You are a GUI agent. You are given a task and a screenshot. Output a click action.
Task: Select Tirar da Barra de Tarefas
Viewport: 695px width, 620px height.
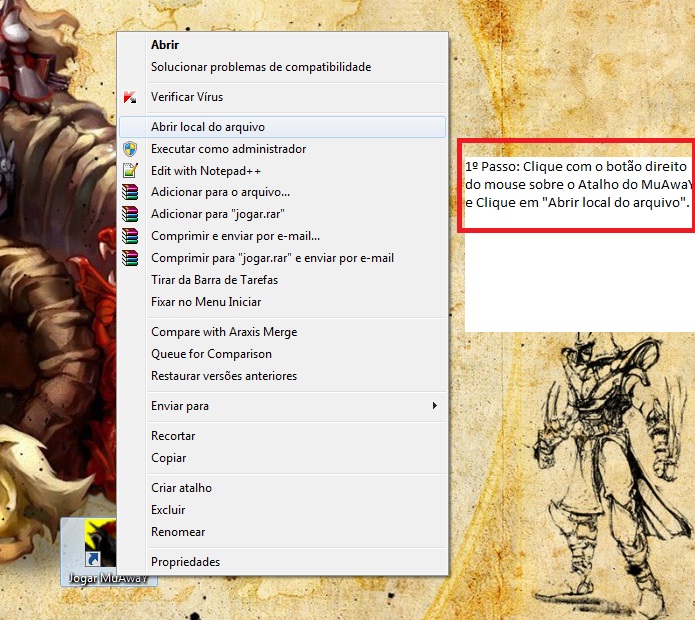214,280
